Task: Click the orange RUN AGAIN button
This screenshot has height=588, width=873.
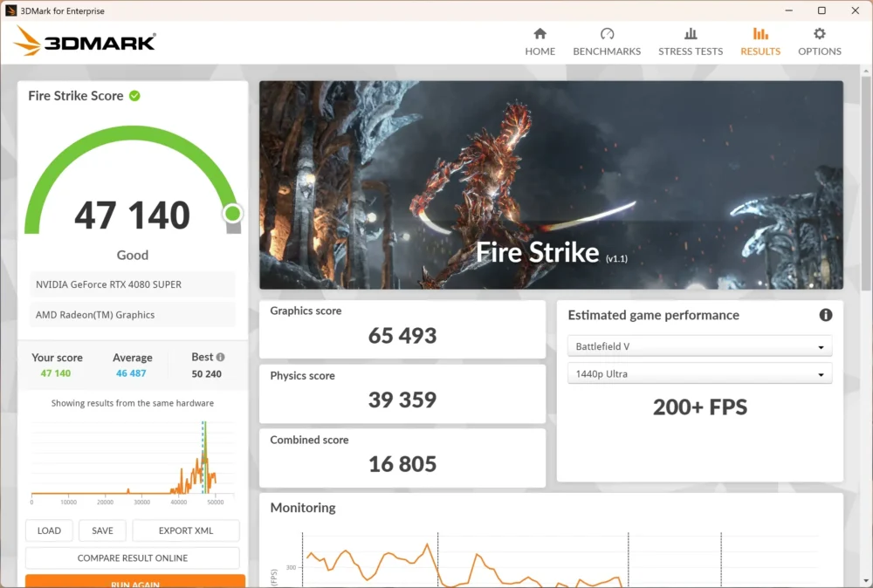Action: [135, 581]
